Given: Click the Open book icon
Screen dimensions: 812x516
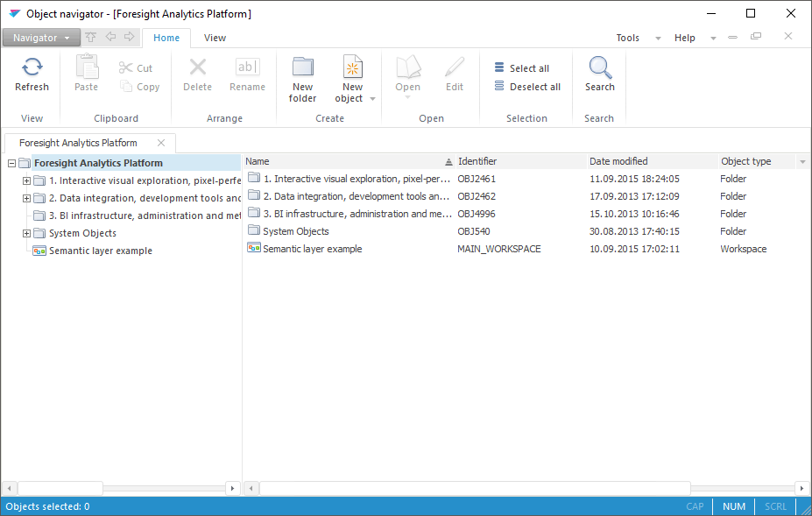Looking at the screenshot, I should tap(408, 67).
